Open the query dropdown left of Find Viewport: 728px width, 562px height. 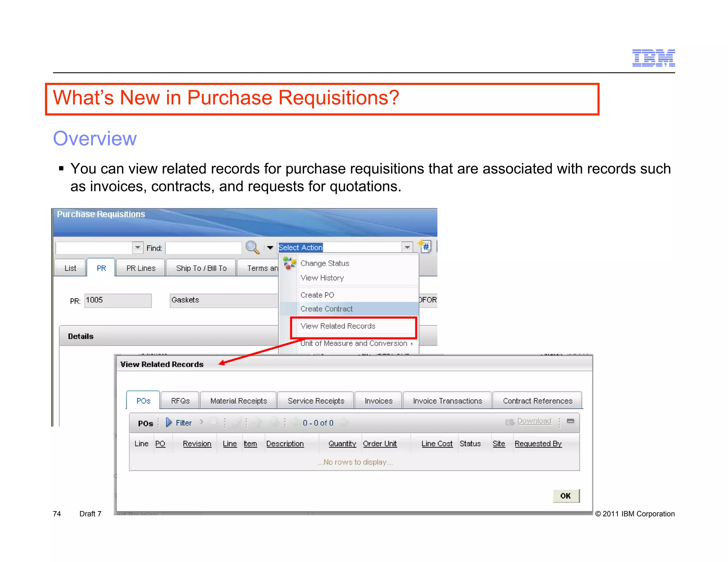pyautogui.click(x=138, y=247)
